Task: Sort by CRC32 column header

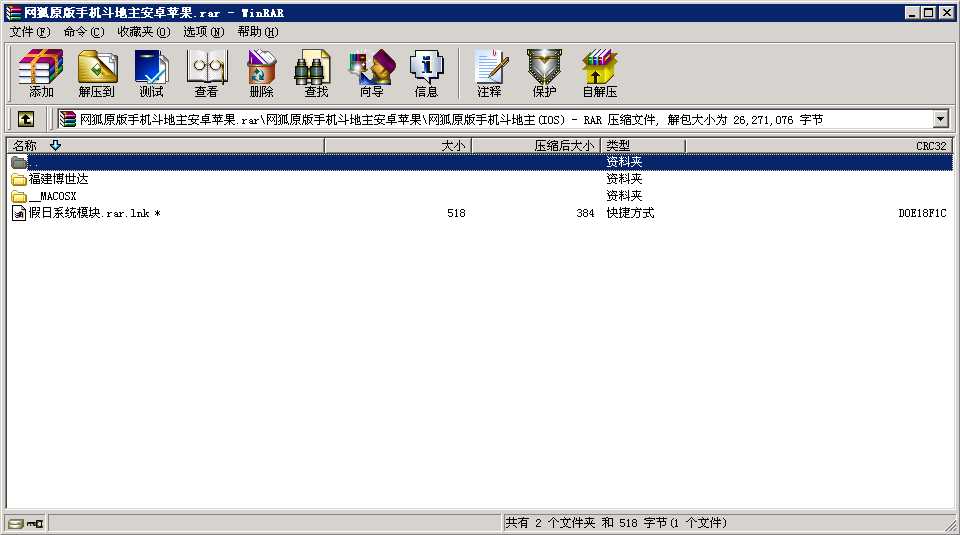Action: (x=819, y=145)
